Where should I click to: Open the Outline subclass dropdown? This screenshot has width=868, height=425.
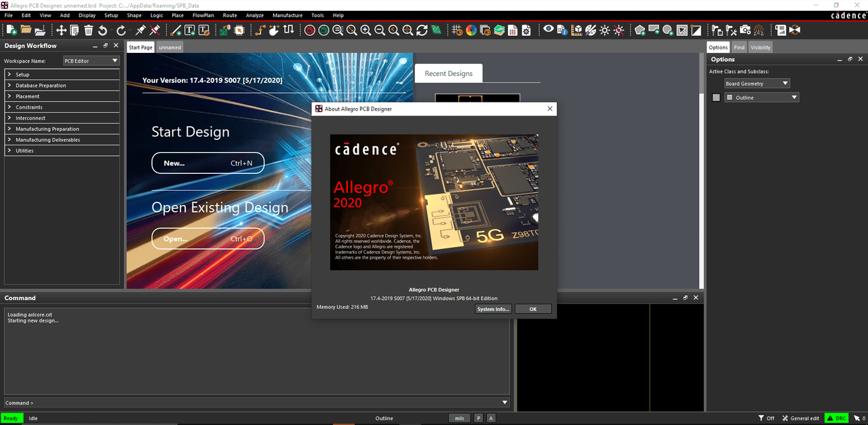[x=762, y=97]
